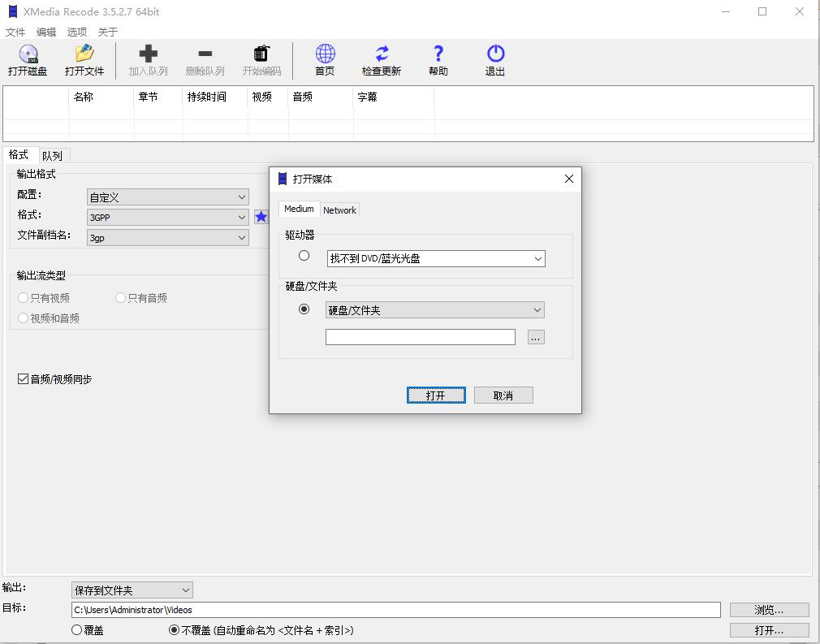Expand the output 保存到文件夹 dropdown
Screen dimensions: 820x644
(x=132, y=590)
